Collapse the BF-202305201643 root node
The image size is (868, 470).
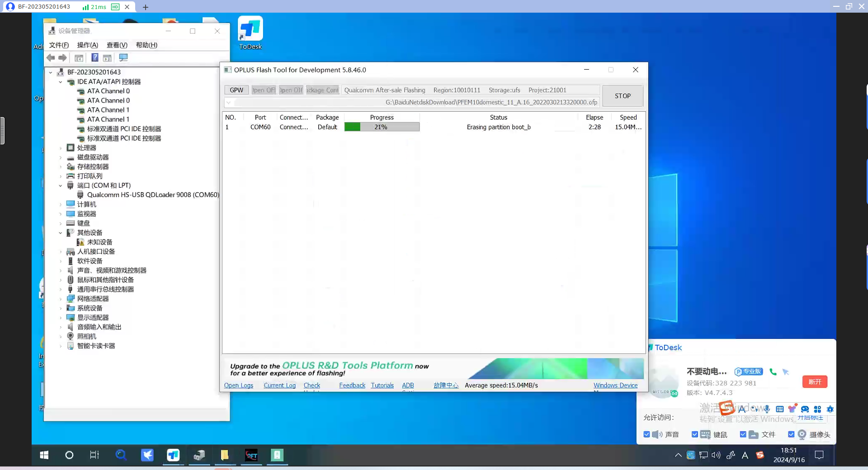(51, 72)
